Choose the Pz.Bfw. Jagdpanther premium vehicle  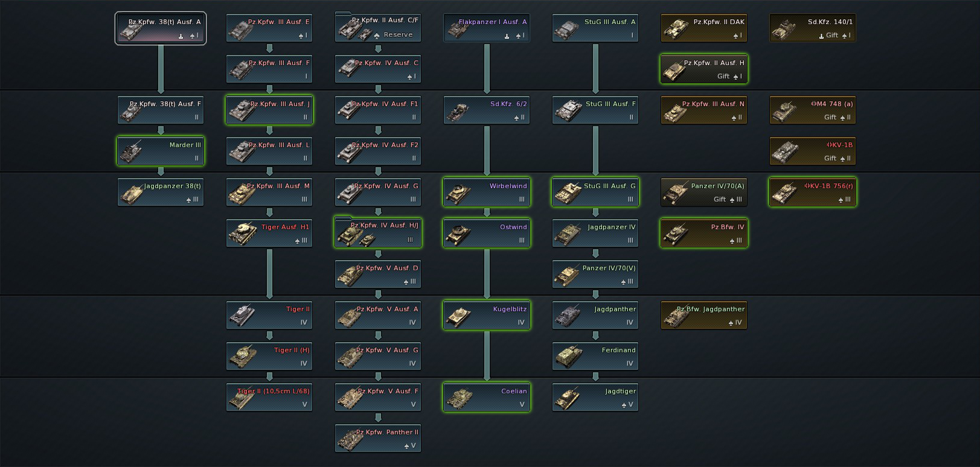pos(704,315)
